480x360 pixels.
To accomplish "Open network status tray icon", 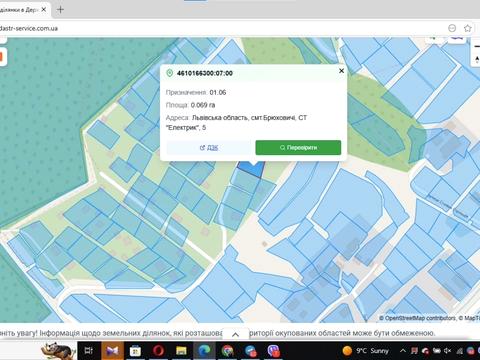I will (460, 351).
